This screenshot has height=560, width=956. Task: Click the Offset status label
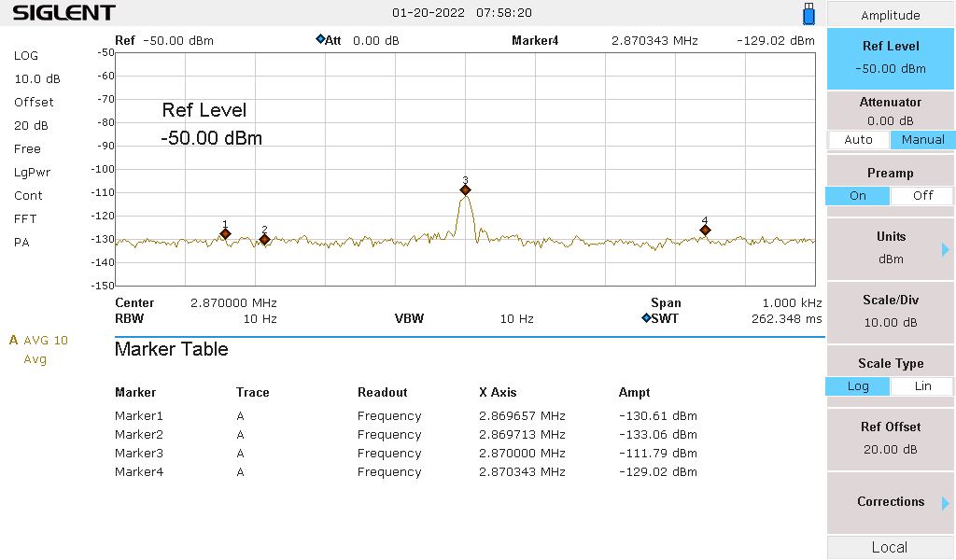click(x=35, y=103)
